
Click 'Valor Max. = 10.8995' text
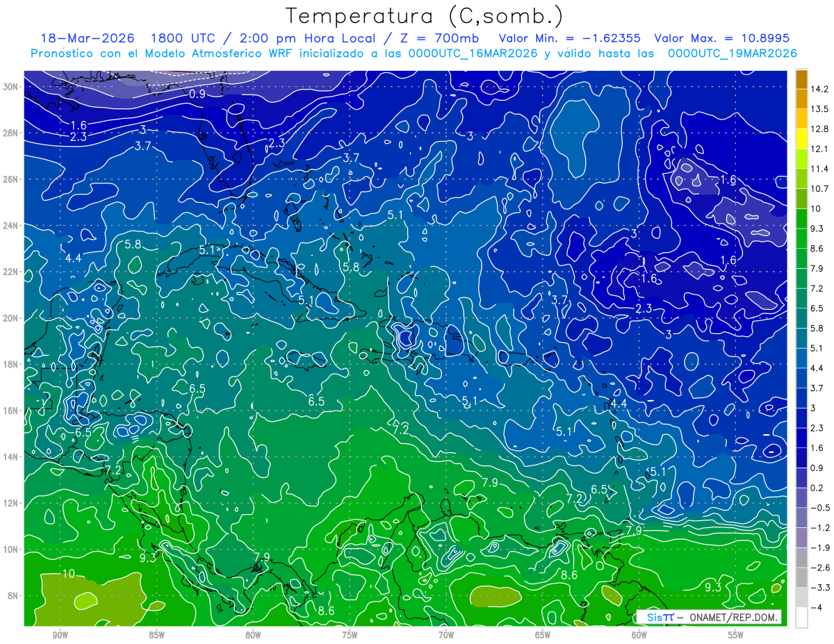(x=722, y=38)
